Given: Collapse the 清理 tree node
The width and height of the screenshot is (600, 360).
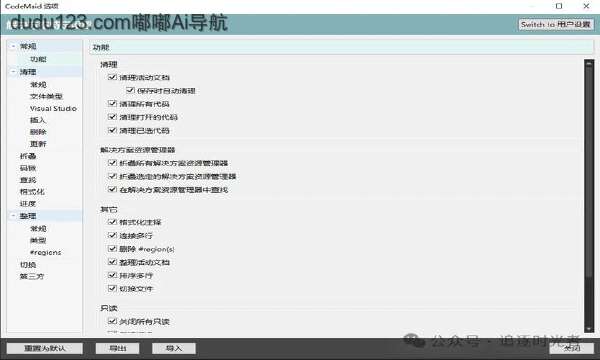Looking at the screenshot, I should point(13,72).
